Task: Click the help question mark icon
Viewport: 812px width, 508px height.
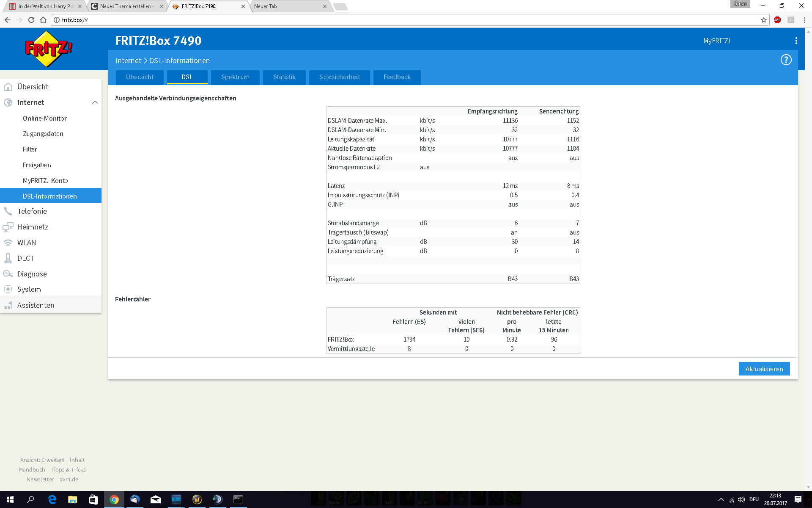Action: (786, 60)
